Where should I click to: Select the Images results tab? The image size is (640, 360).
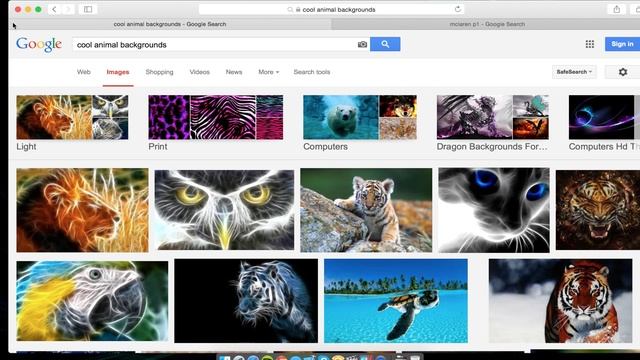(118, 72)
